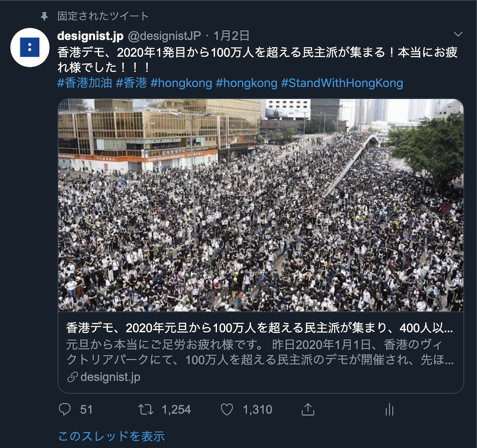Open tweet options chevron dropdown
The width and height of the screenshot is (477, 448).
point(458,34)
